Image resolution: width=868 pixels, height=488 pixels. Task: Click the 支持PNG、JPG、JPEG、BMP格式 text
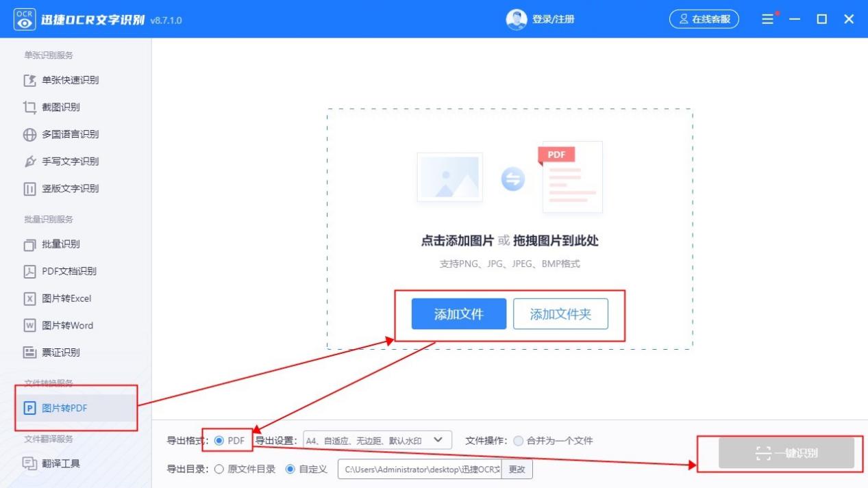tap(510, 264)
